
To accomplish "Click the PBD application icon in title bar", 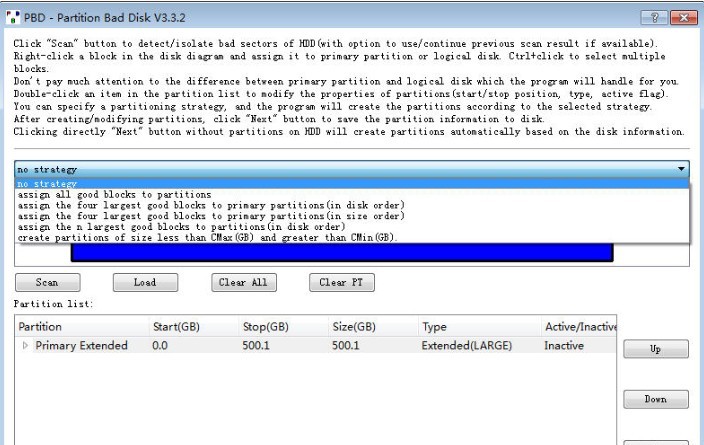I will point(13,17).
